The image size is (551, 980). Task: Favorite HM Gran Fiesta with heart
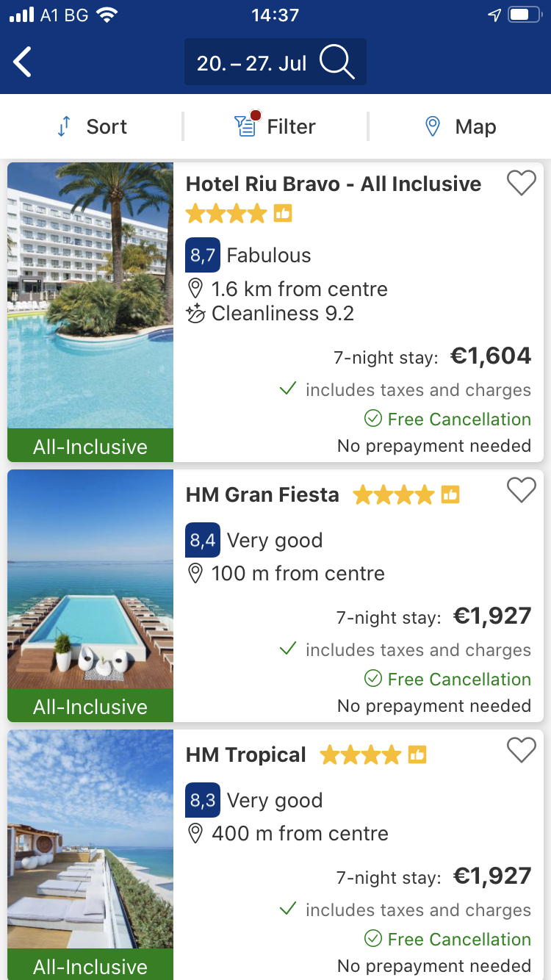(x=522, y=489)
